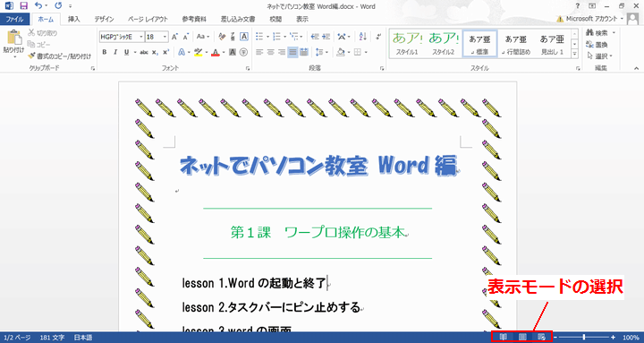Screen dimensions: 644x343
Task: Toggle Italic formatting
Action: coord(115,52)
